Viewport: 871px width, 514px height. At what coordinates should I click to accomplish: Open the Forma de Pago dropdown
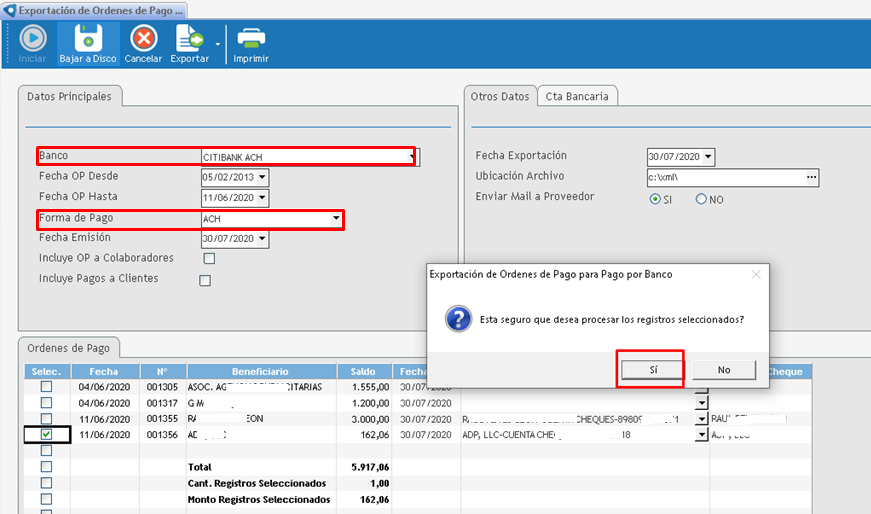click(337, 219)
